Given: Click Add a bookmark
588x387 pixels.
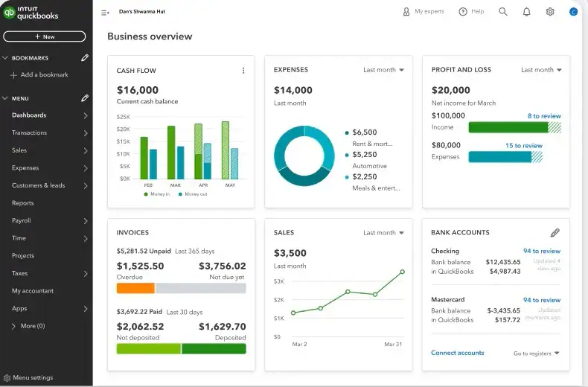Looking at the screenshot, I should (44, 74).
